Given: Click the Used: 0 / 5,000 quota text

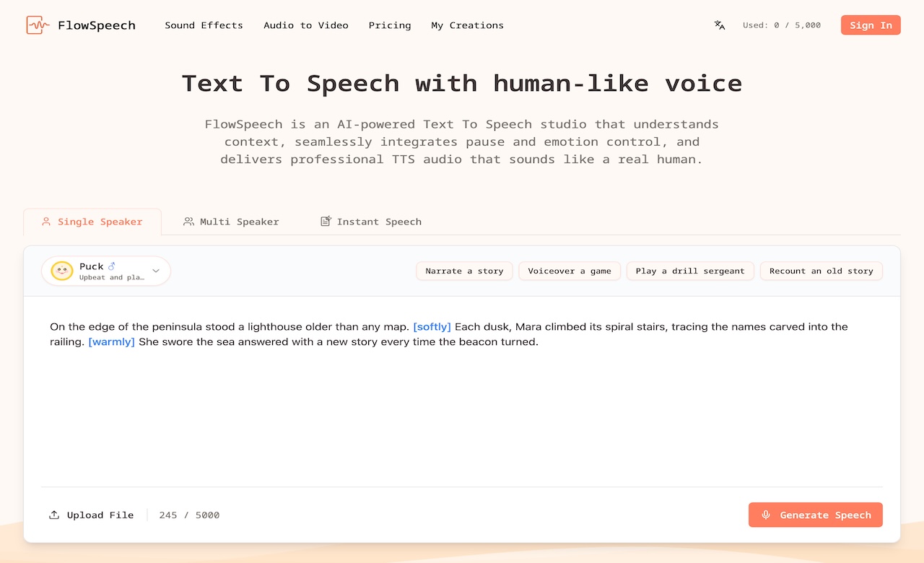Looking at the screenshot, I should (x=782, y=25).
